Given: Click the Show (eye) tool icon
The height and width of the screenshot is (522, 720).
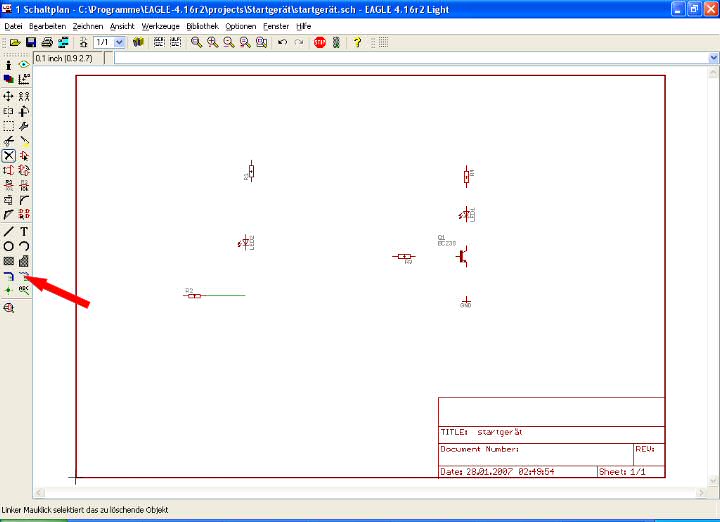Looking at the screenshot, I should click(24, 64).
